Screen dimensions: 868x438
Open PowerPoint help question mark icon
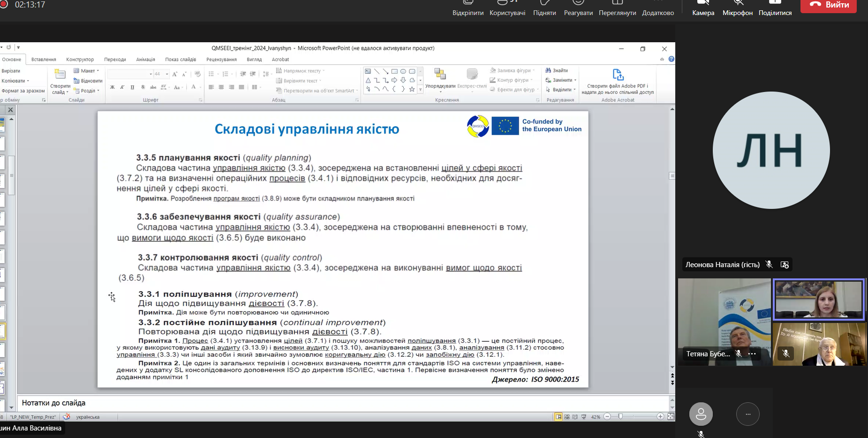(x=671, y=59)
